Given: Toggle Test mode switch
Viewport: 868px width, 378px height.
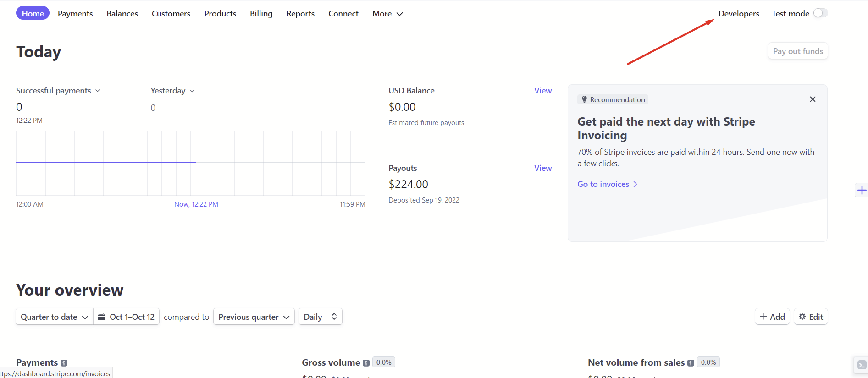Looking at the screenshot, I should coord(820,13).
